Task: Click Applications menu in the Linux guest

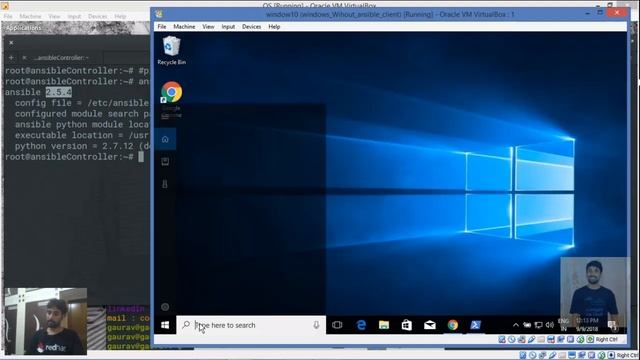Action: click(23, 28)
